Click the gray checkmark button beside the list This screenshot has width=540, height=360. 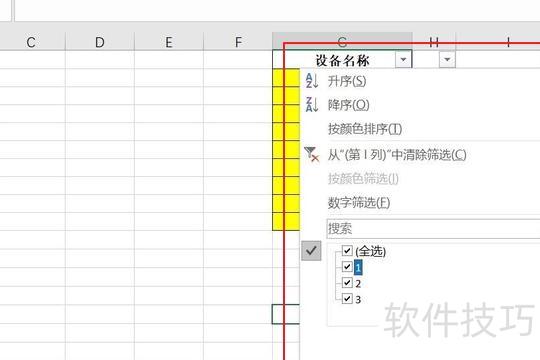pyautogui.click(x=311, y=250)
